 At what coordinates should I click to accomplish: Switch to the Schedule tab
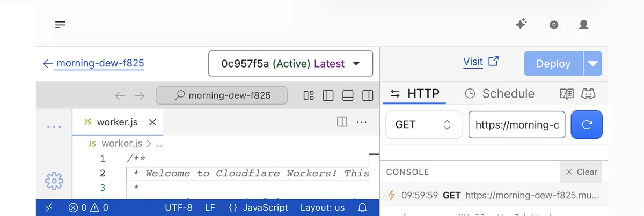[499, 94]
